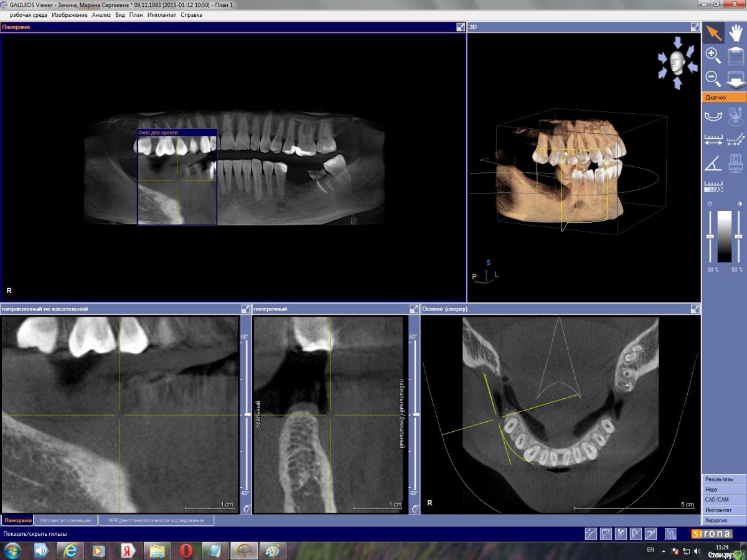
Task: Select the straight distance measurement ruler tool
Action: (713, 139)
